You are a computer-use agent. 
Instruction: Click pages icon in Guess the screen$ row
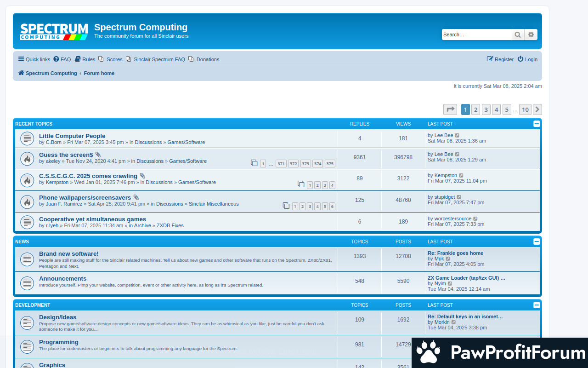click(x=254, y=163)
